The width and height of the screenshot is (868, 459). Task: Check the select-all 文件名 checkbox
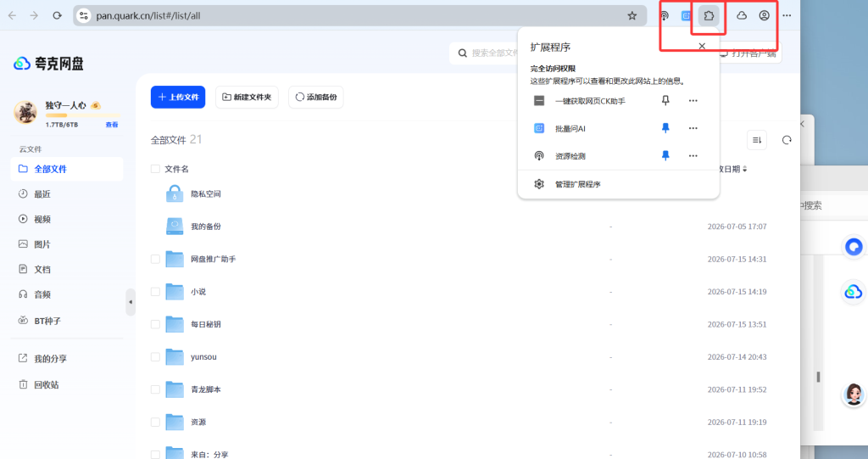156,169
